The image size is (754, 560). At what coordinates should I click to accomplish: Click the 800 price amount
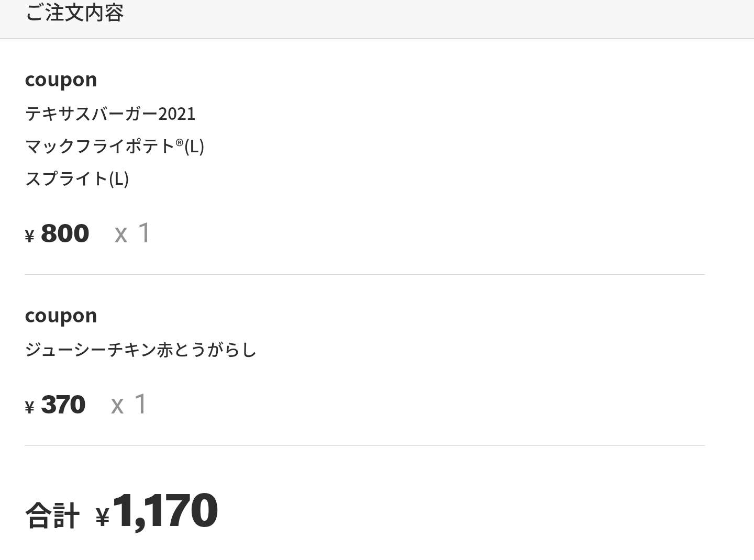click(x=65, y=233)
